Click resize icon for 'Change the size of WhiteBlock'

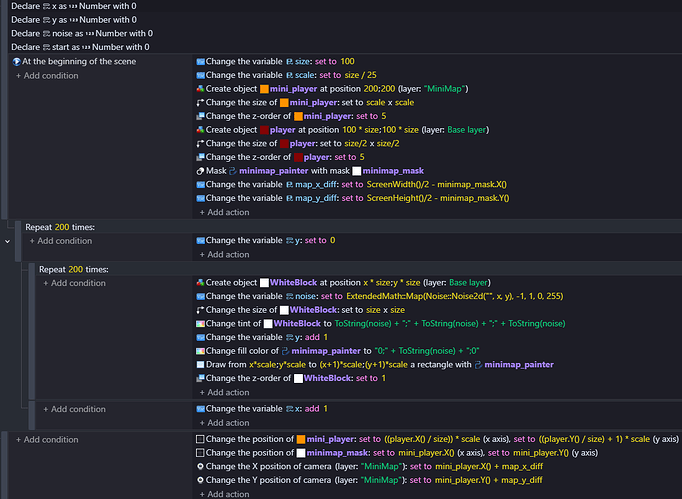201,310
